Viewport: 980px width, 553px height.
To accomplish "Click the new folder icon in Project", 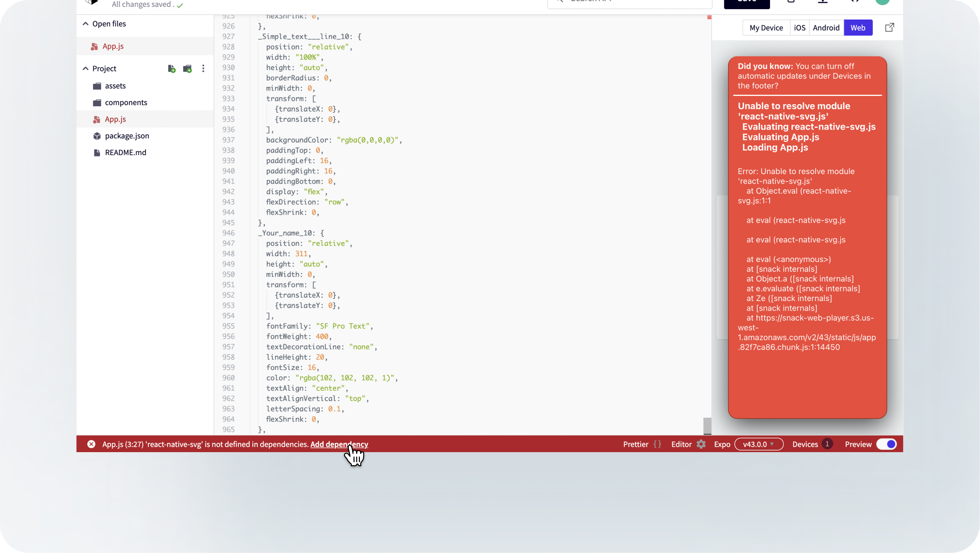I will pyautogui.click(x=187, y=69).
